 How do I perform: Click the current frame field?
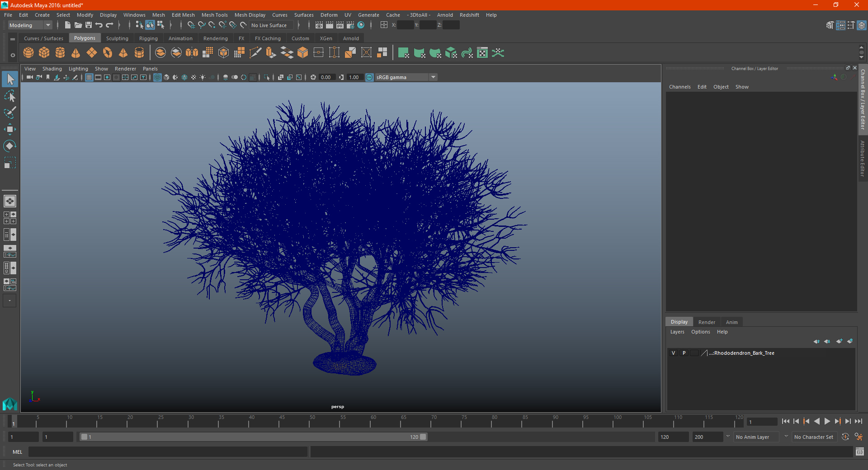coord(762,422)
